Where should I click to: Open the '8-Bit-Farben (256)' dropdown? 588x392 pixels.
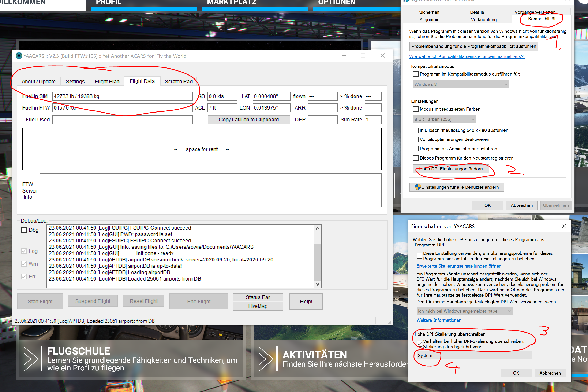(x=444, y=119)
